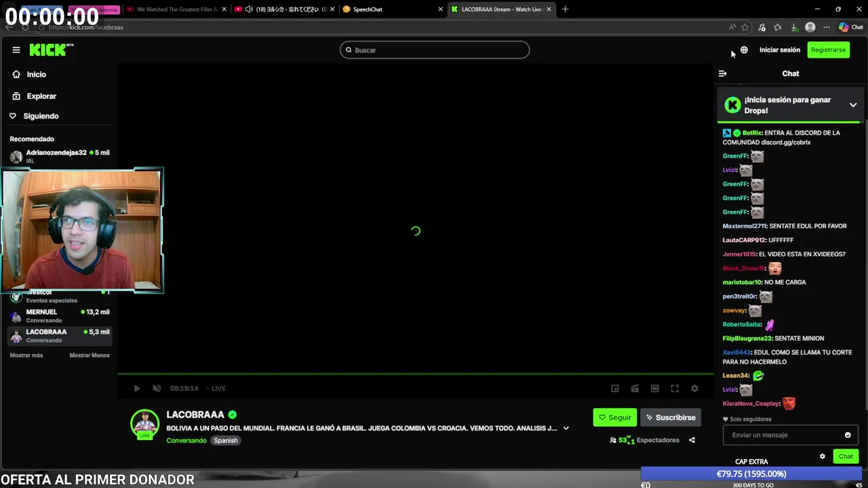This screenshot has height=488, width=868.
Task: Open Explorar in the sidebar
Action: (34, 96)
